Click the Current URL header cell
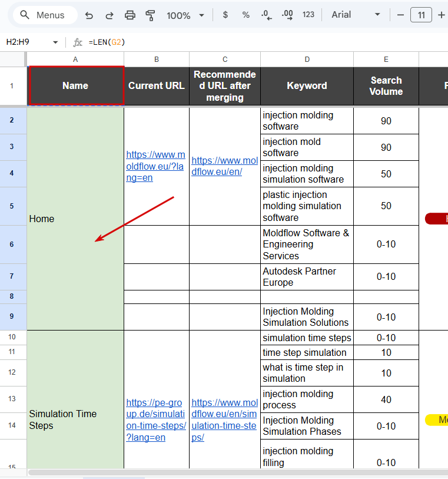Image resolution: width=448 pixels, height=479 pixels. [x=157, y=86]
